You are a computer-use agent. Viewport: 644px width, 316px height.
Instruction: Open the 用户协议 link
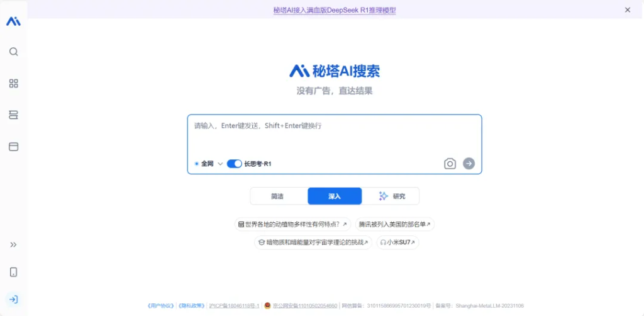pos(160,306)
